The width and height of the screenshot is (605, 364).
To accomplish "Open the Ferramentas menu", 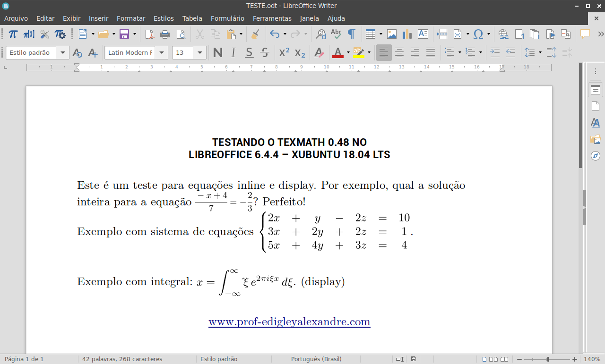I will 272,18.
